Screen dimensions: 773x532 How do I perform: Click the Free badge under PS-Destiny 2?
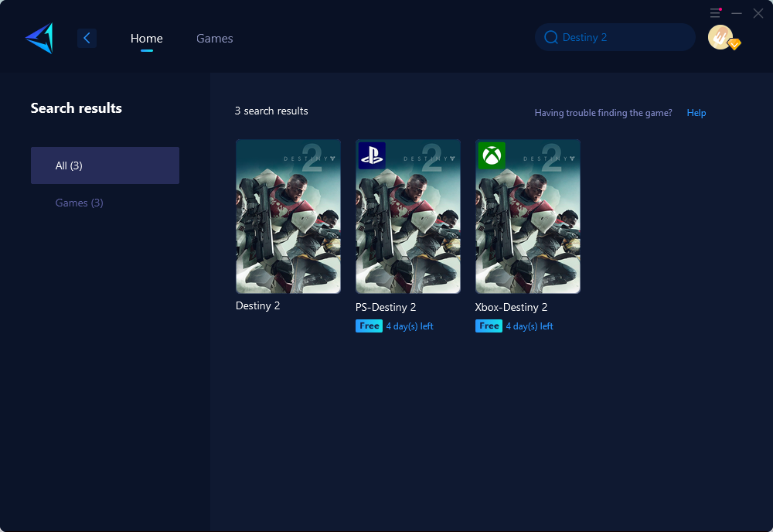click(369, 326)
